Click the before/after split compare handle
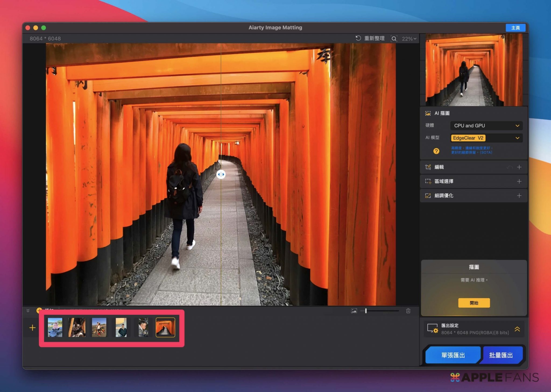The width and height of the screenshot is (551, 392). [x=221, y=174]
